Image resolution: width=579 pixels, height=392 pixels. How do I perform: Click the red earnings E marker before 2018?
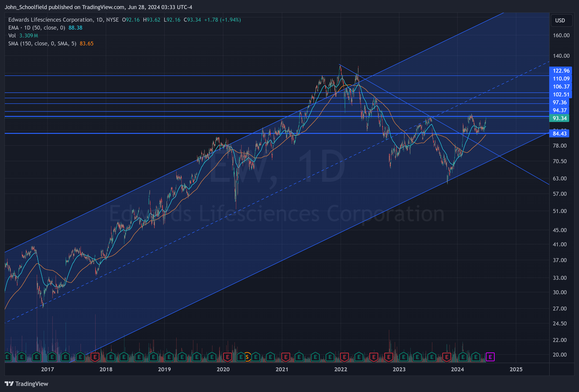95,357
